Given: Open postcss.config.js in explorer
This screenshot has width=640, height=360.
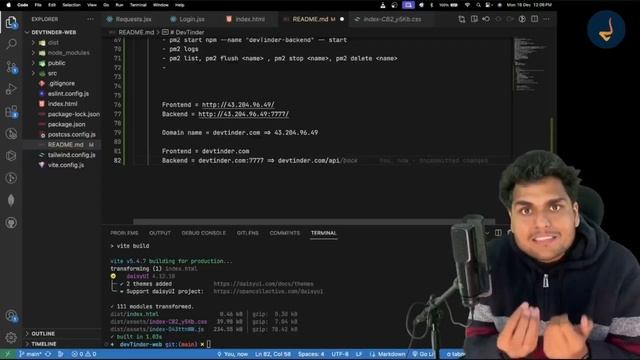Looking at the screenshot, I should pyautogui.click(x=71, y=134).
